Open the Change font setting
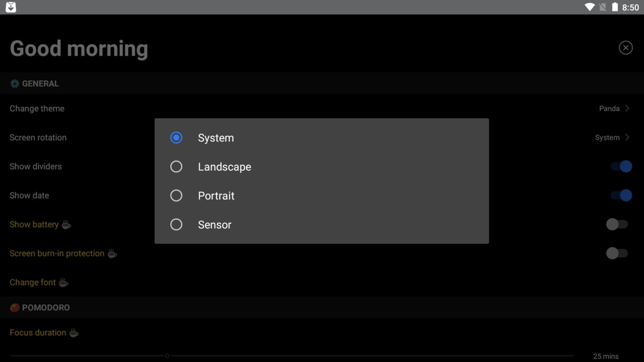 click(33, 282)
